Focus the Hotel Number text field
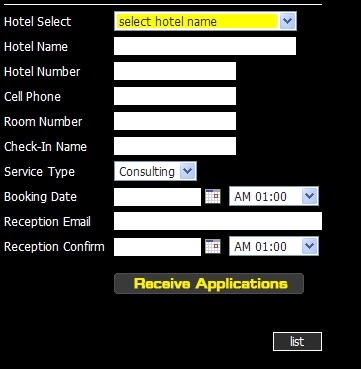The image size is (361, 369). pos(175,71)
